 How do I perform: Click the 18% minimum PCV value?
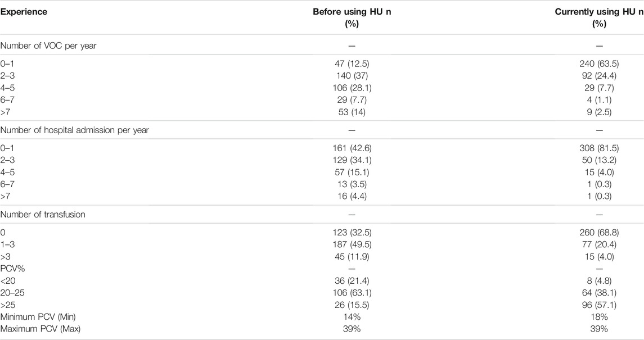(x=599, y=317)
